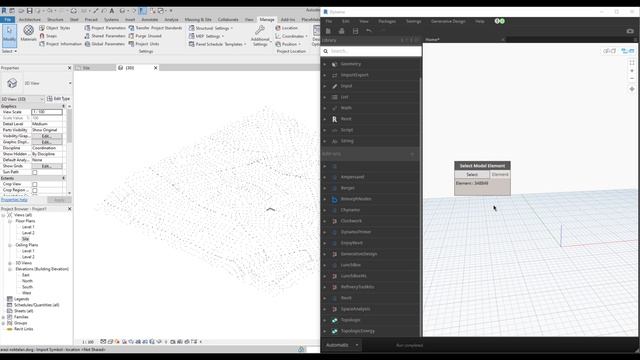The image size is (640, 360).
Task: Open the Massing & Site ribbon tab
Action: pos(198,19)
